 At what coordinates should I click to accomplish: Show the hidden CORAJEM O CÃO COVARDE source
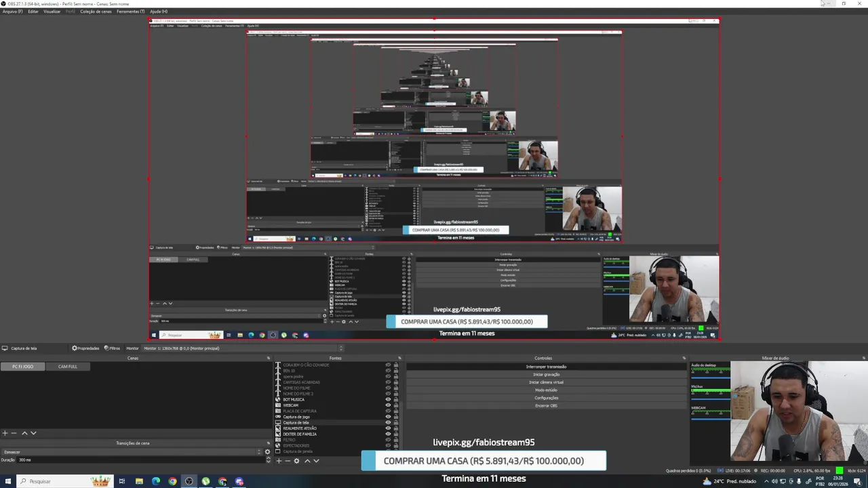[388, 365]
